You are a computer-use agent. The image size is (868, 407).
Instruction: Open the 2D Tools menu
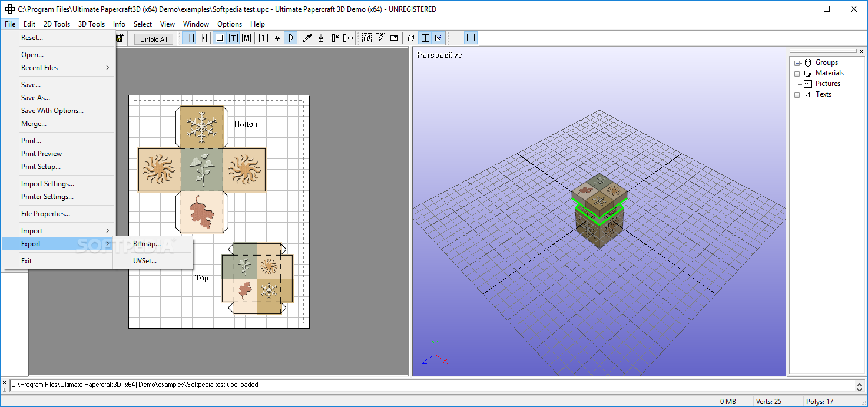point(57,24)
